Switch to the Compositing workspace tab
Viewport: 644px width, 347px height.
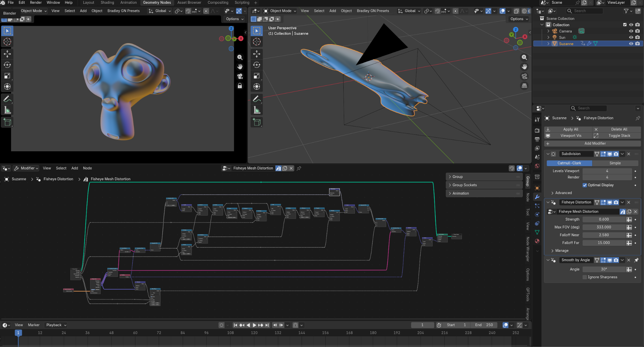(218, 3)
